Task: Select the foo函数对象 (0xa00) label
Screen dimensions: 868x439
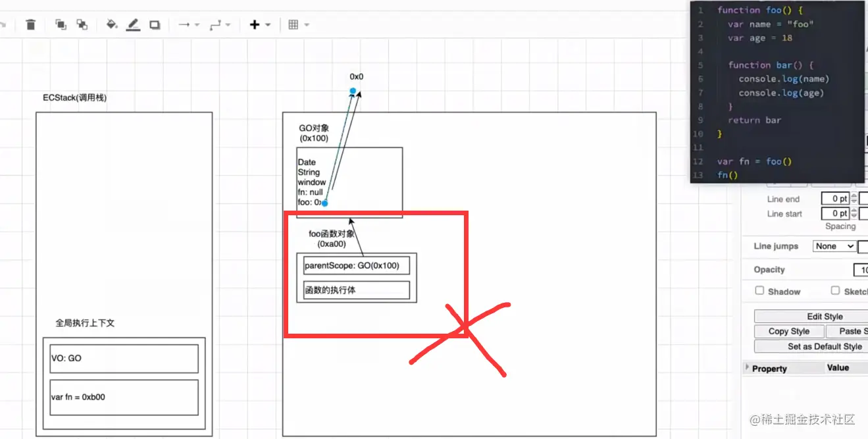Action: 332,239
